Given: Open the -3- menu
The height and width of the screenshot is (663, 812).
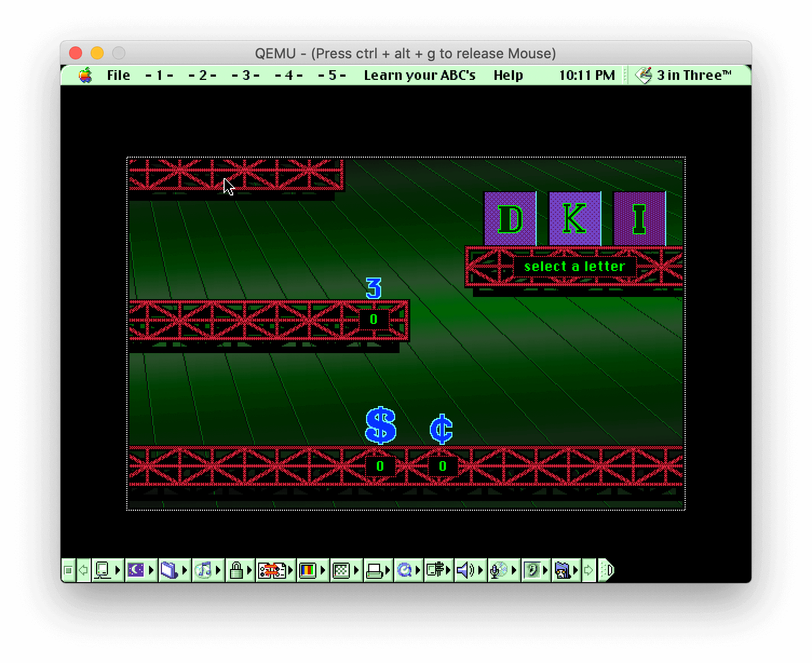Looking at the screenshot, I should pyautogui.click(x=246, y=75).
